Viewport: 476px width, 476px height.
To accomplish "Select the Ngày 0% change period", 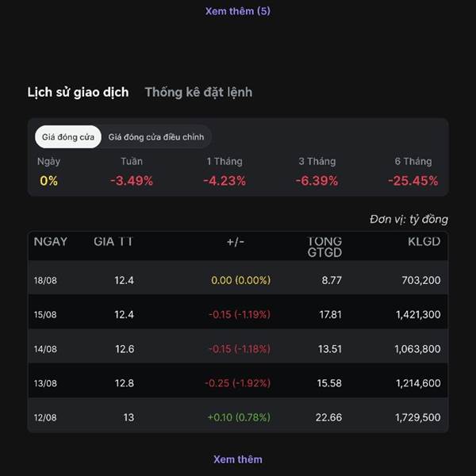I will pyautogui.click(x=48, y=171).
